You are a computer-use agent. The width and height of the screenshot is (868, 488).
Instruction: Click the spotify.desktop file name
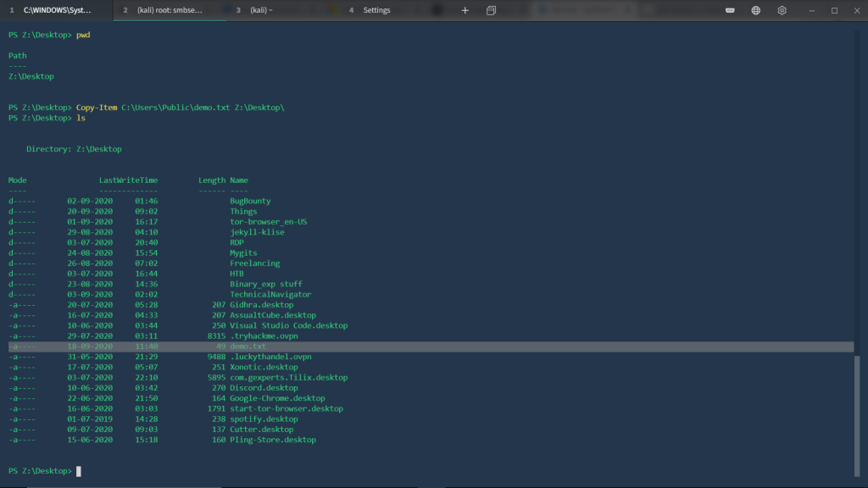(264, 419)
